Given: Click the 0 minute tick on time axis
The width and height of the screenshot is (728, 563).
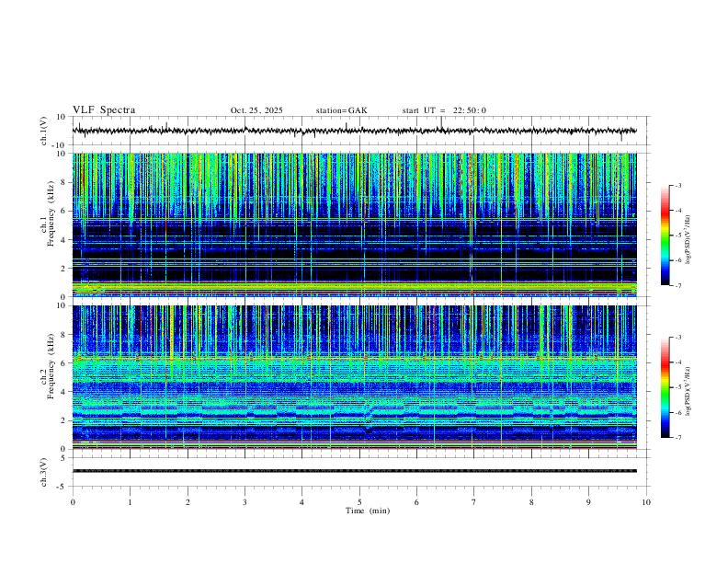Looking at the screenshot, I should (x=73, y=502).
